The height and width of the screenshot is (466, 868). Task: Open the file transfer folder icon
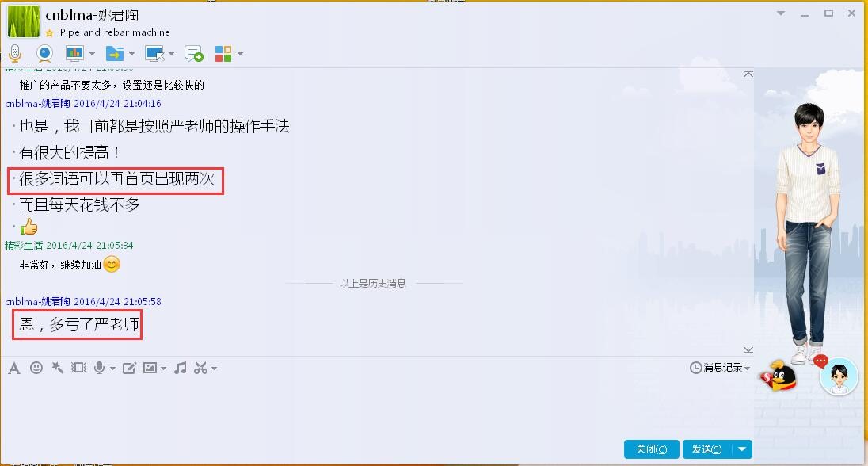click(115, 54)
